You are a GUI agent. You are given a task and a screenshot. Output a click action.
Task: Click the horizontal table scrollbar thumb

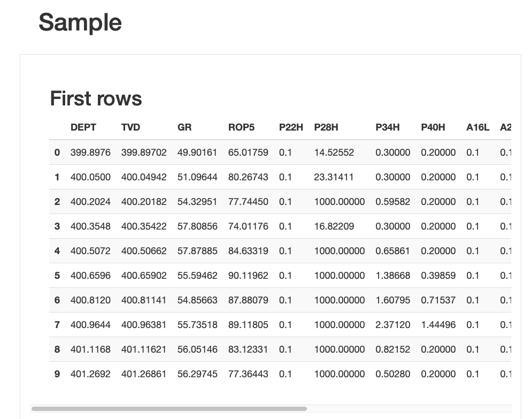tap(169, 409)
